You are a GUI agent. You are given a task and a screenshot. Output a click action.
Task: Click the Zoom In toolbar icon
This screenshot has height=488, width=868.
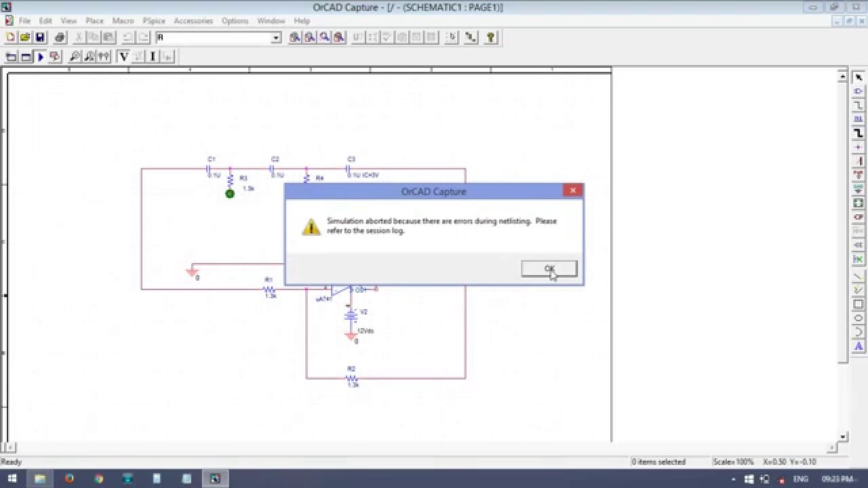294,37
